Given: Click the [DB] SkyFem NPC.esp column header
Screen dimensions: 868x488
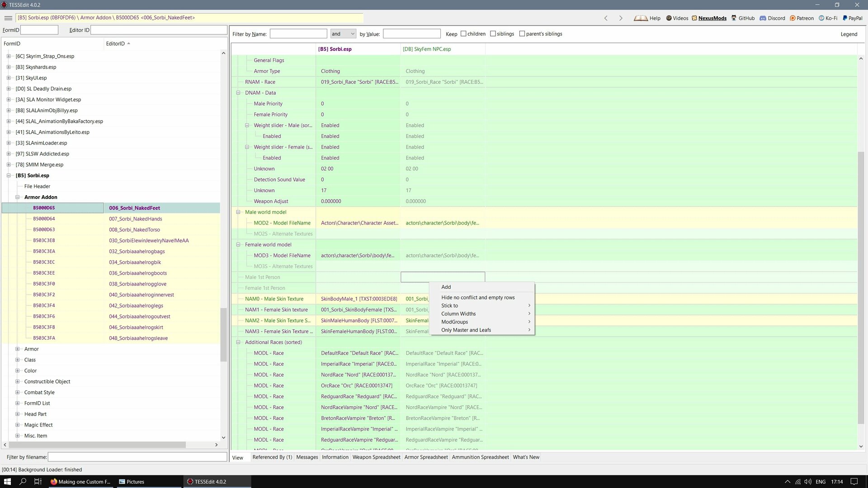Looking at the screenshot, I should pos(443,49).
